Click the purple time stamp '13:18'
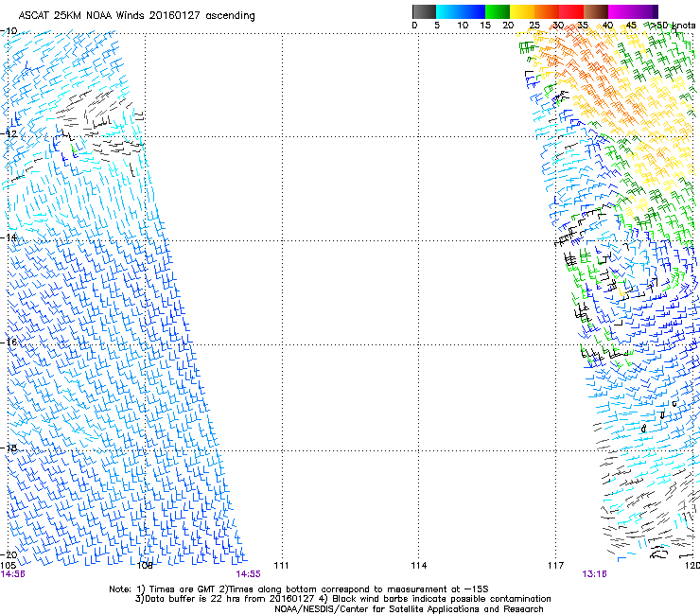Viewport: 700px width, 615px height. 594,574
